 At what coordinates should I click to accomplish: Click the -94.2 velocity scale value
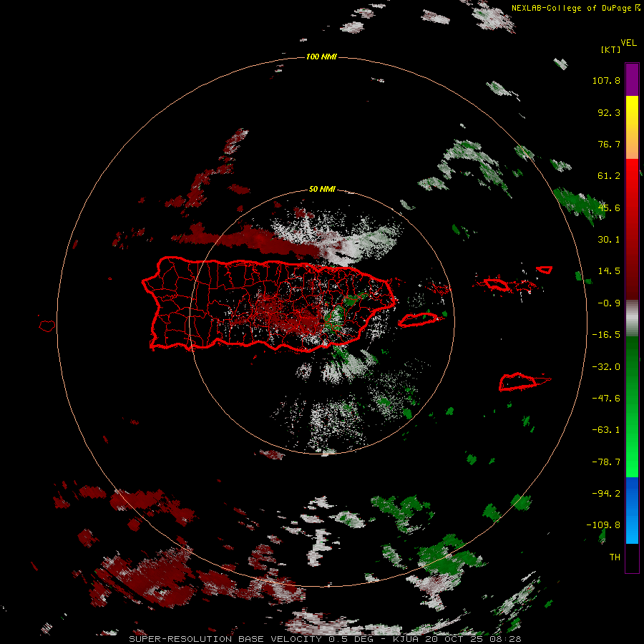(606, 494)
